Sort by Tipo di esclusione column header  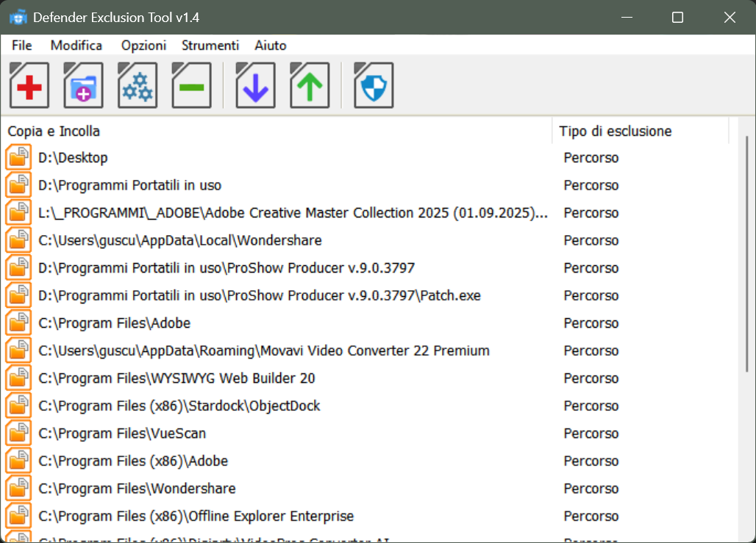point(641,131)
